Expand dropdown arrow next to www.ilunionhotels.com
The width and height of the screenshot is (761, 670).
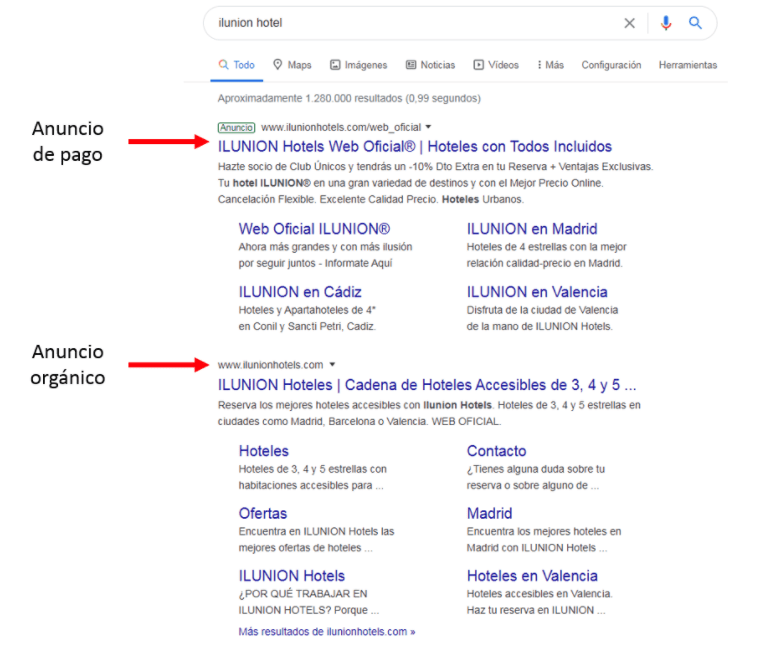click(x=332, y=365)
